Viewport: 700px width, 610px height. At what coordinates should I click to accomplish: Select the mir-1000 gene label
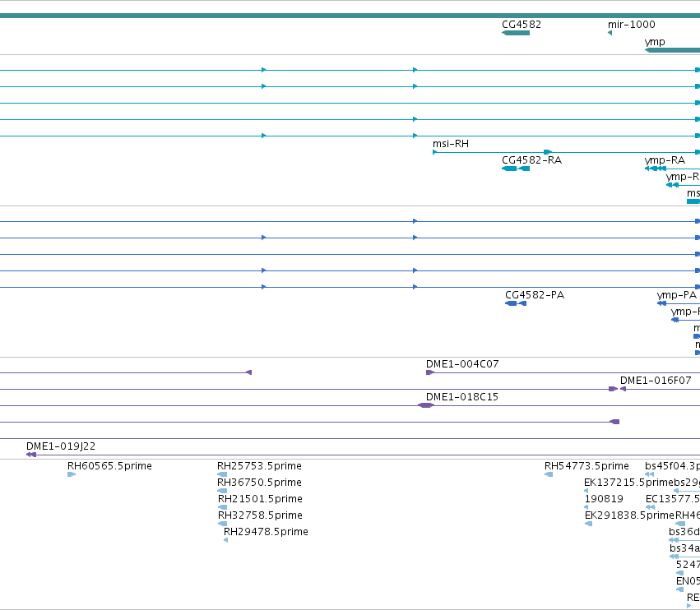[631, 25]
